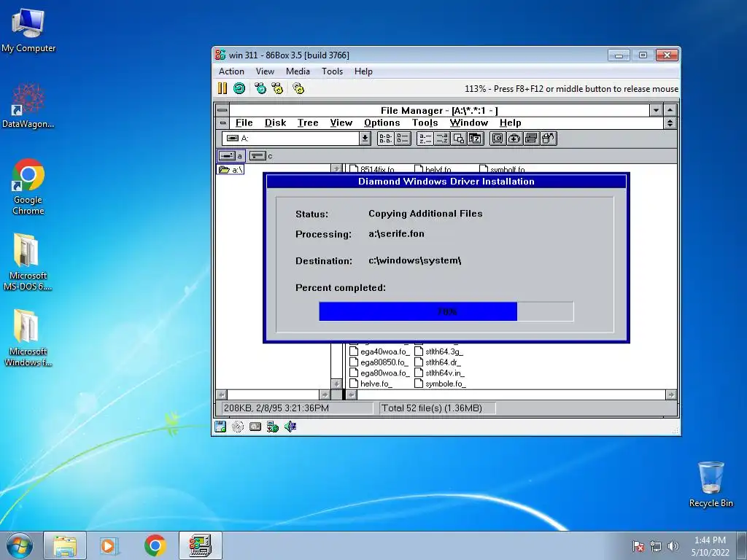Open File Manager View menu

(341, 122)
